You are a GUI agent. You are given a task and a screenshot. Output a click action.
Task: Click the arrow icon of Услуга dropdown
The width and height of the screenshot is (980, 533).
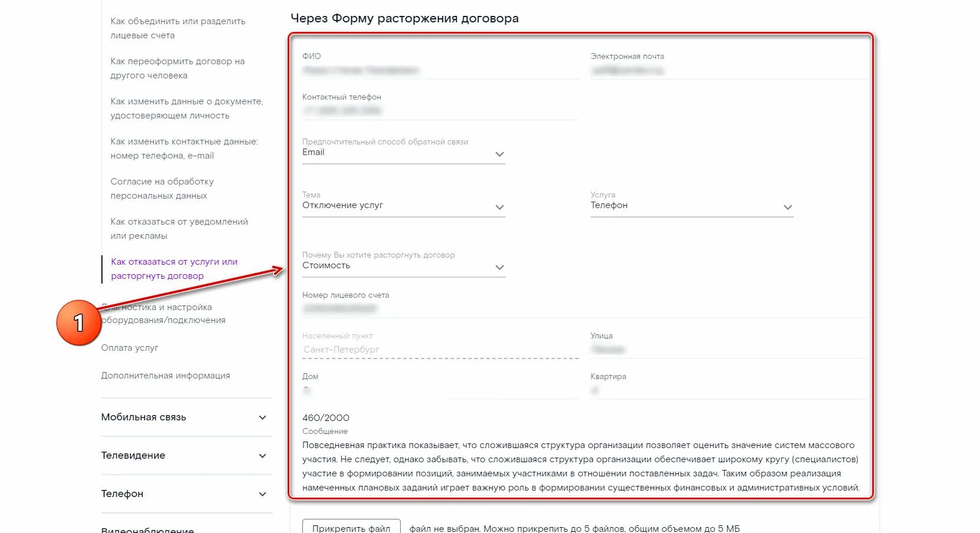pyautogui.click(x=788, y=207)
